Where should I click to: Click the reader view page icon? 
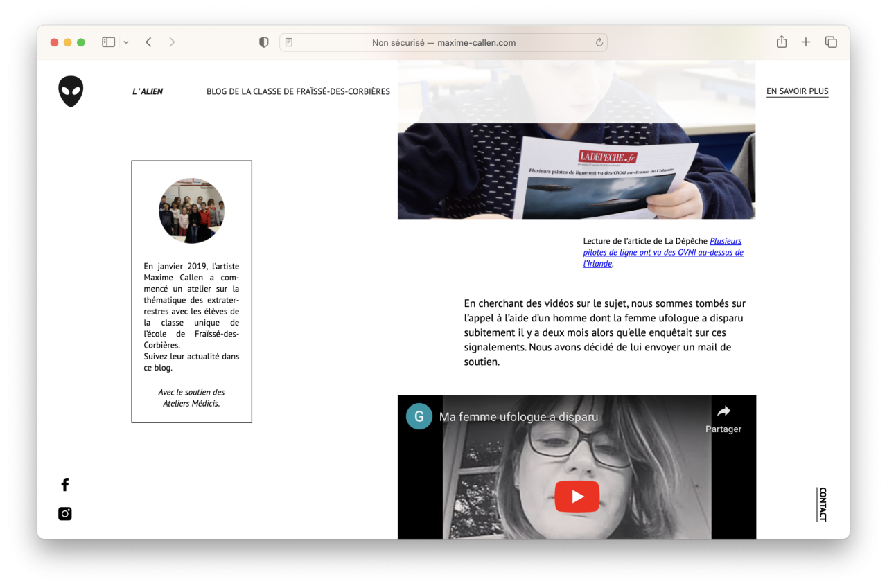289,42
